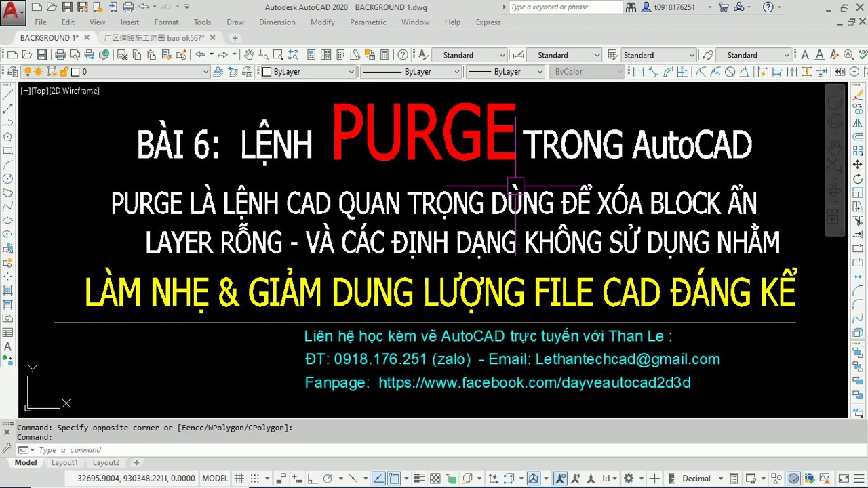The width and height of the screenshot is (868, 488).
Task: Open the Express menu
Action: coord(488,22)
